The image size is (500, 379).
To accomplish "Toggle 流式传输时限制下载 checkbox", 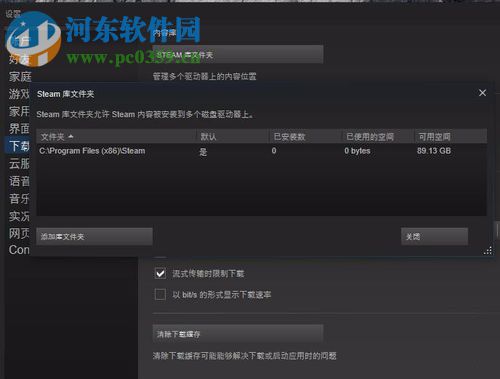I will point(160,274).
